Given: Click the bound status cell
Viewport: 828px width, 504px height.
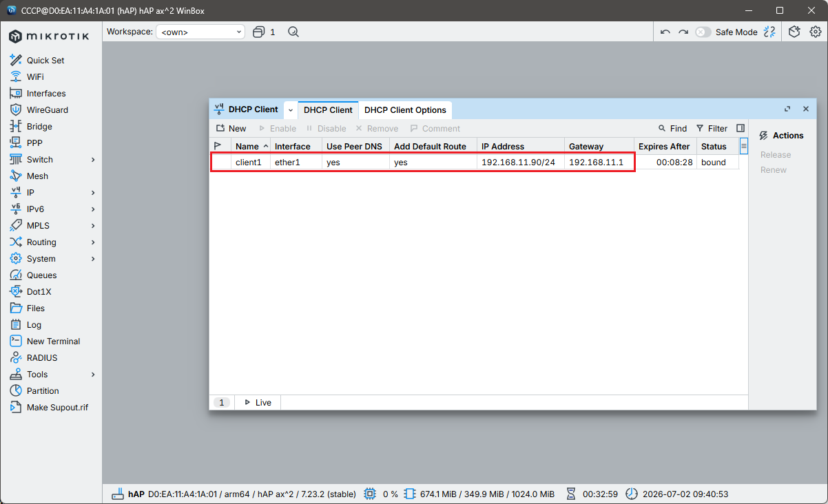Looking at the screenshot, I should (717, 162).
